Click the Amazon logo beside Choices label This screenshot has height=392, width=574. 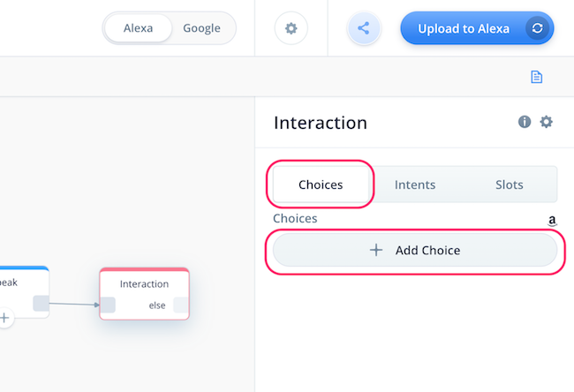pos(552,221)
